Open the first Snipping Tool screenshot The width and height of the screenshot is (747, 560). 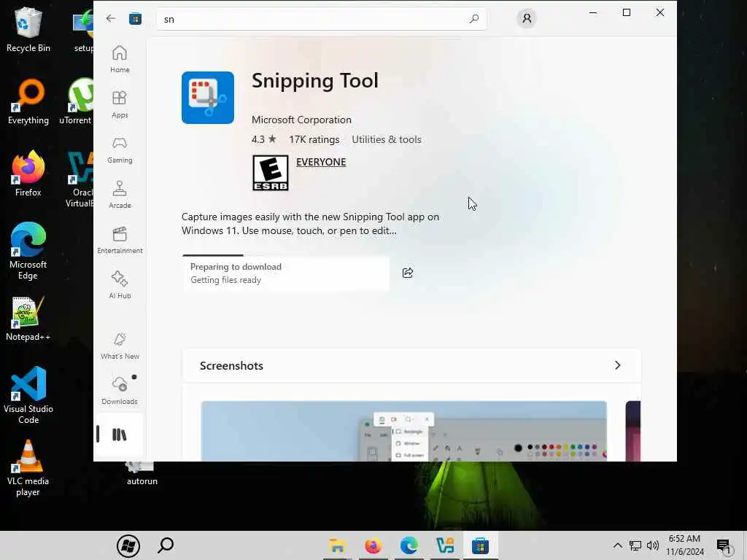point(404,431)
